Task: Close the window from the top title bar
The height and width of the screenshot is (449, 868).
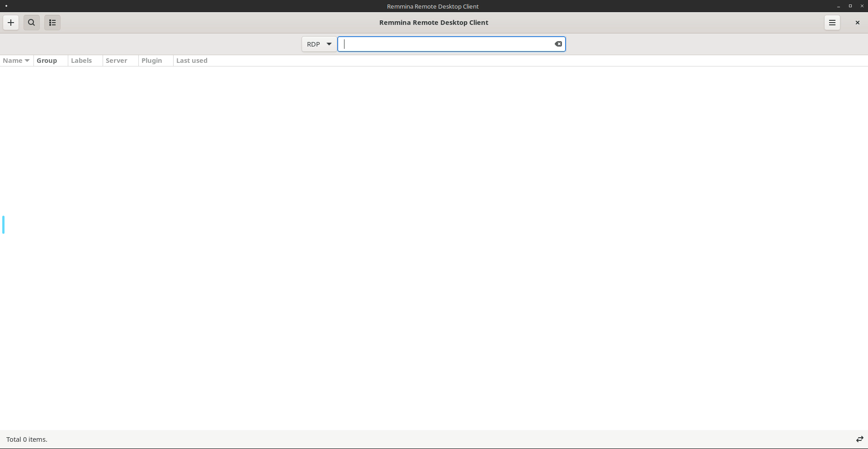Action: [x=862, y=6]
